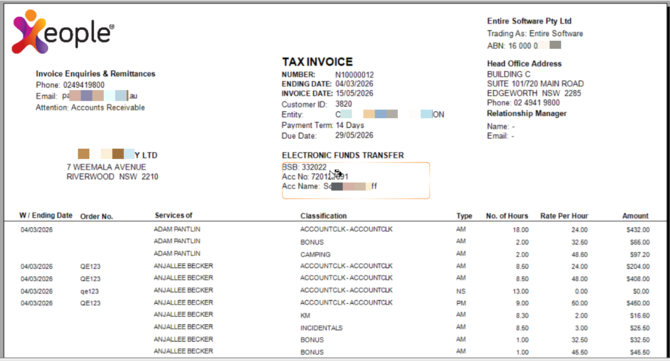Viewport: 670px width, 361px height.
Task: Click Order No. column header
Action: [x=96, y=216]
